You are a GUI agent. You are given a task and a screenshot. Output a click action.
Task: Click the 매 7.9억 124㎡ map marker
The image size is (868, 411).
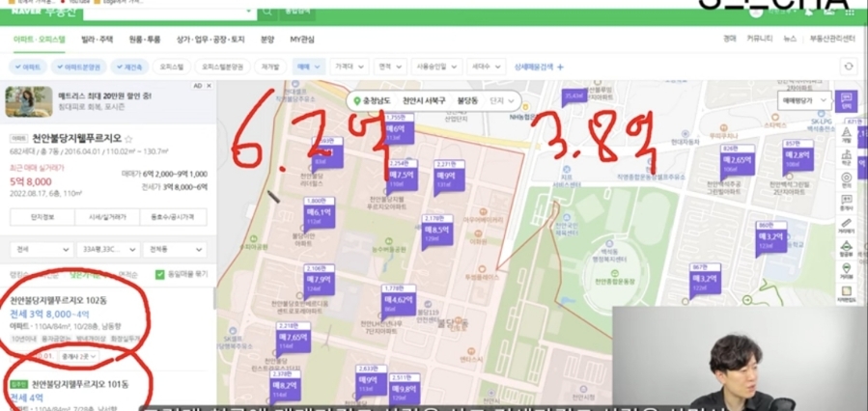pyautogui.click(x=319, y=283)
